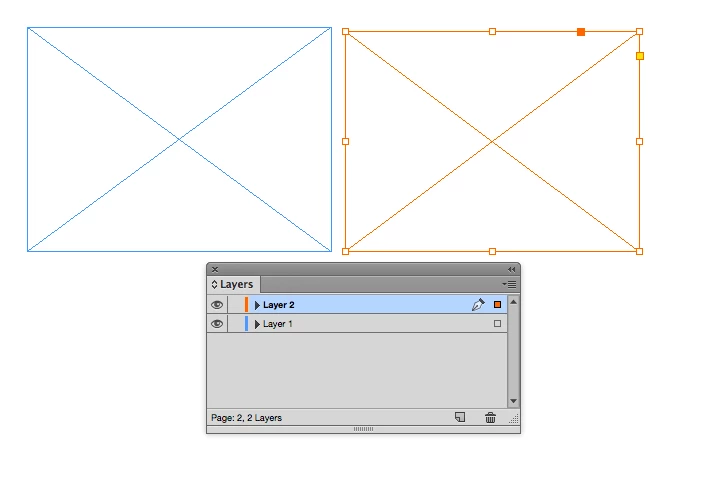The height and width of the screenshot is (482, 717).
Task: Click the Layers list scroll up arrow
Action: [514, 302]
